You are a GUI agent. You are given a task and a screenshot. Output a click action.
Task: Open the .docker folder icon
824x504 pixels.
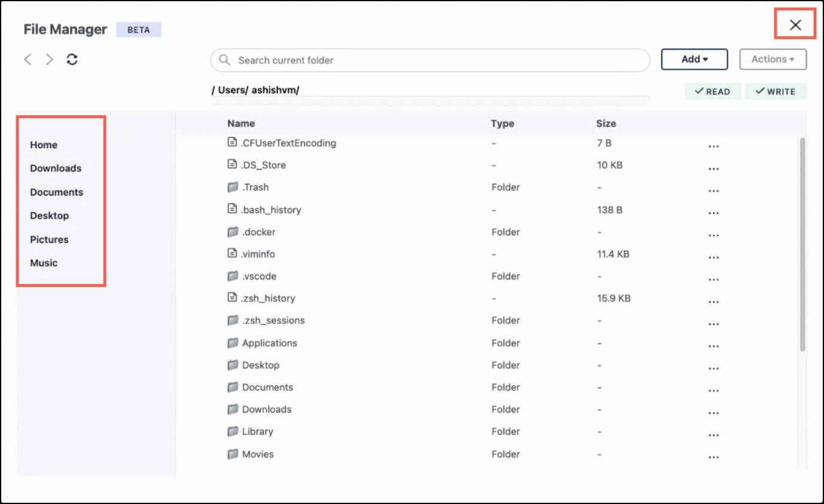pyautogui.click(x=233, y=232)
